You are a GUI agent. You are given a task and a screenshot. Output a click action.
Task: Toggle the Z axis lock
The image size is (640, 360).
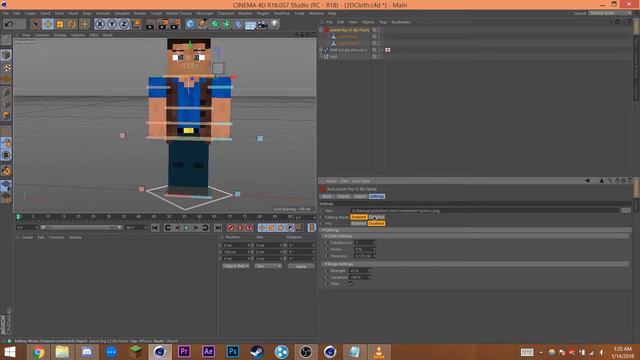124,24
